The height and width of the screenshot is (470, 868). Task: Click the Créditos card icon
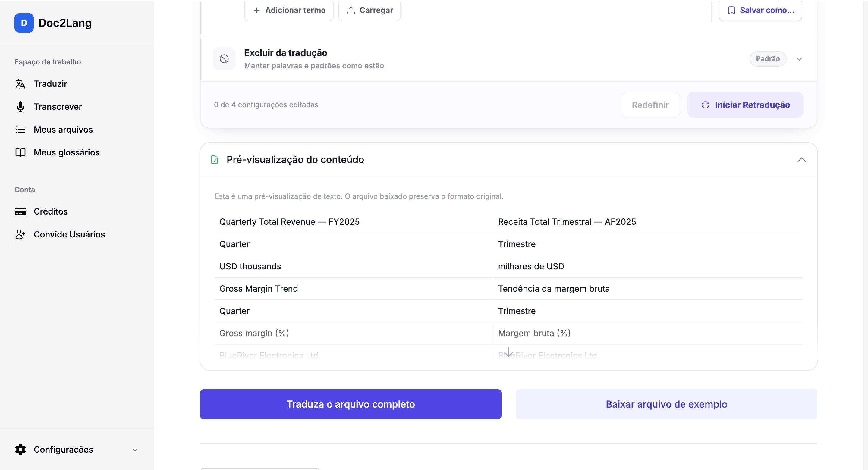[x=20, y=211]
